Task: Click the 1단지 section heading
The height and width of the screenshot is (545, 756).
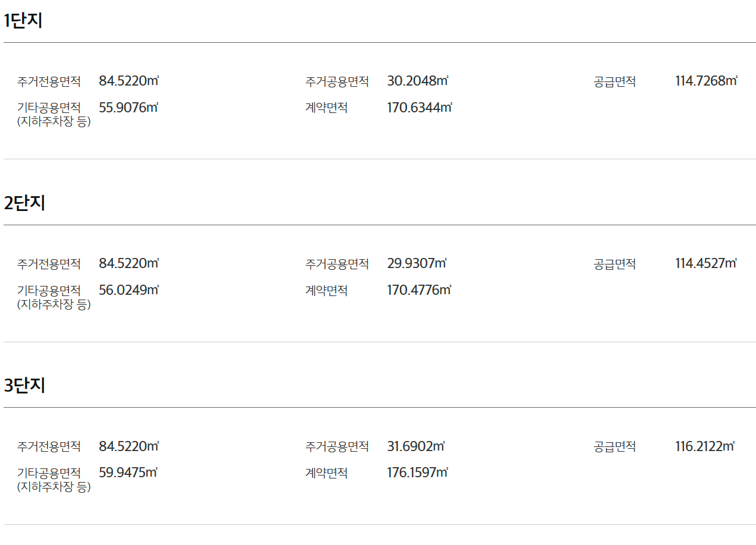Action: pyautogui.click(x=23, y=21)
